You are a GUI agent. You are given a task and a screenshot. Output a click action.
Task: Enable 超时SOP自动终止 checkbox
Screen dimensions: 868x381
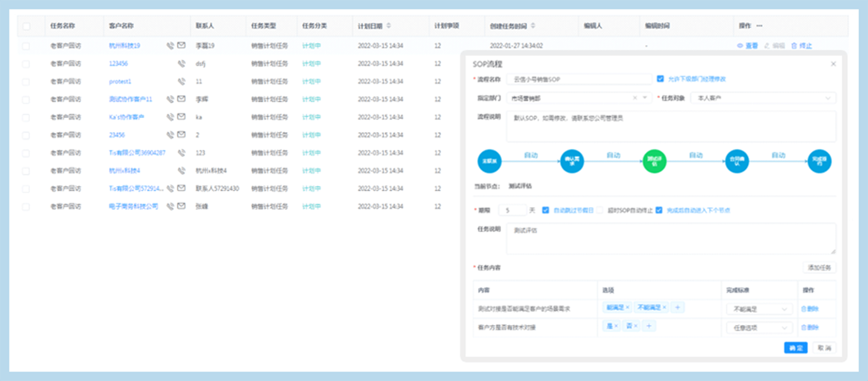pyautogui.click(x=600, y=210)
